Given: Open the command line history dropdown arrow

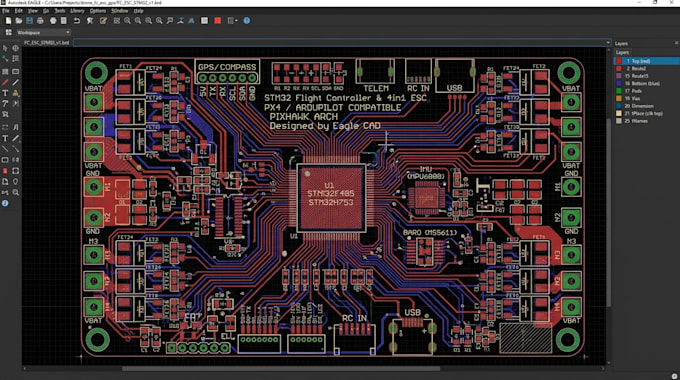Looking at the screenshot, I should pyautogui.click(x=608, y=43).
